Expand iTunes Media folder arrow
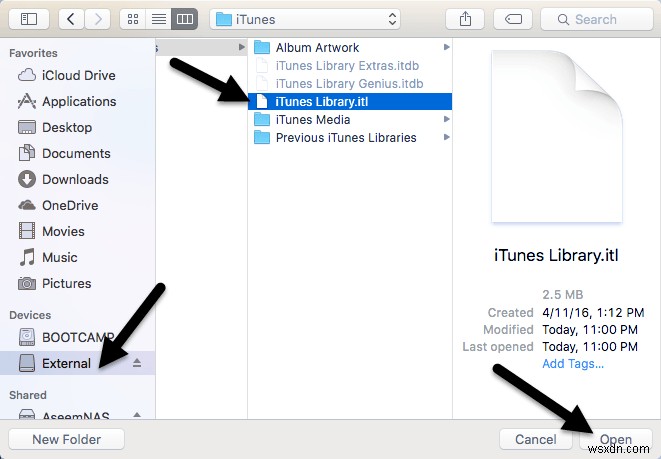The height and width of the screenshot is (459, 661). pos(446,119)
